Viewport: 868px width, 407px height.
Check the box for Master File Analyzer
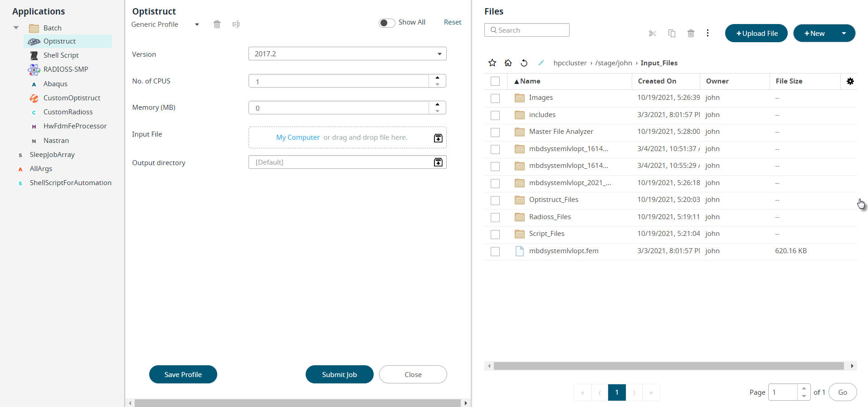(x=495, y=132)
